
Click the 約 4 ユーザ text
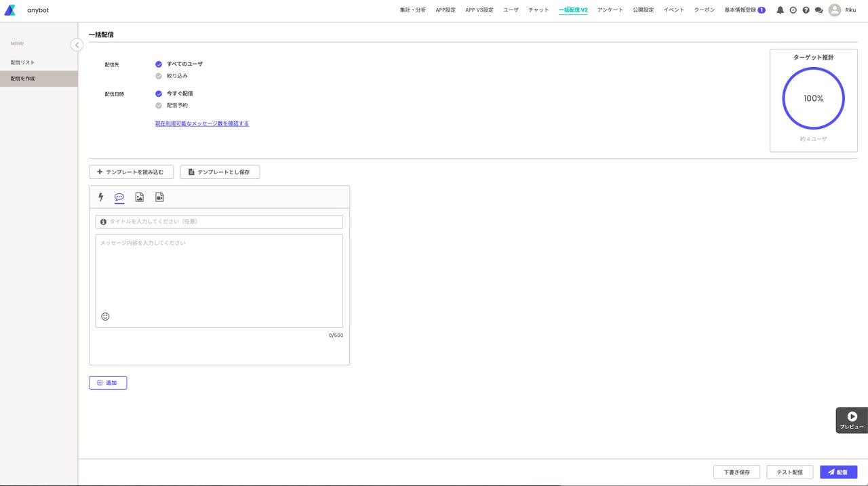[x=813, y=139]
